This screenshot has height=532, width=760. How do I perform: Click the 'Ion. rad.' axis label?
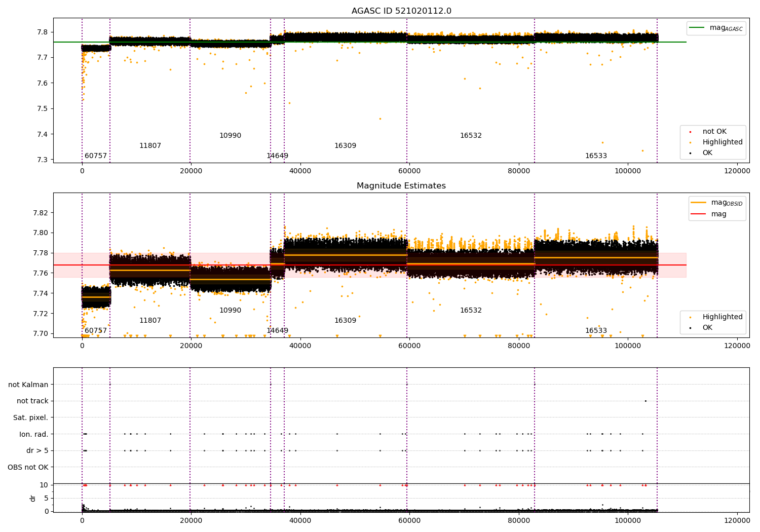34,434
